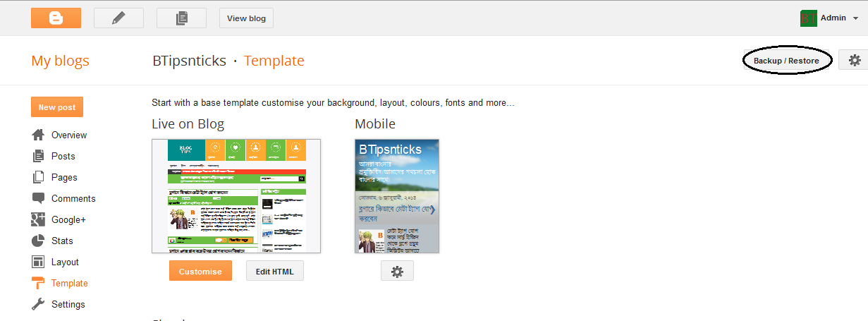Open Comments in the sidebar
Viewport: 868px width, 321px height.
tap(73, 198)
